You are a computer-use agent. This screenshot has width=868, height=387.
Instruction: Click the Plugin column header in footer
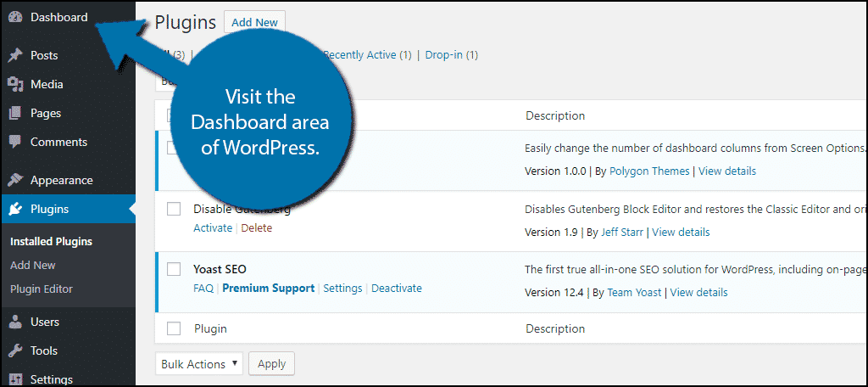210,328
